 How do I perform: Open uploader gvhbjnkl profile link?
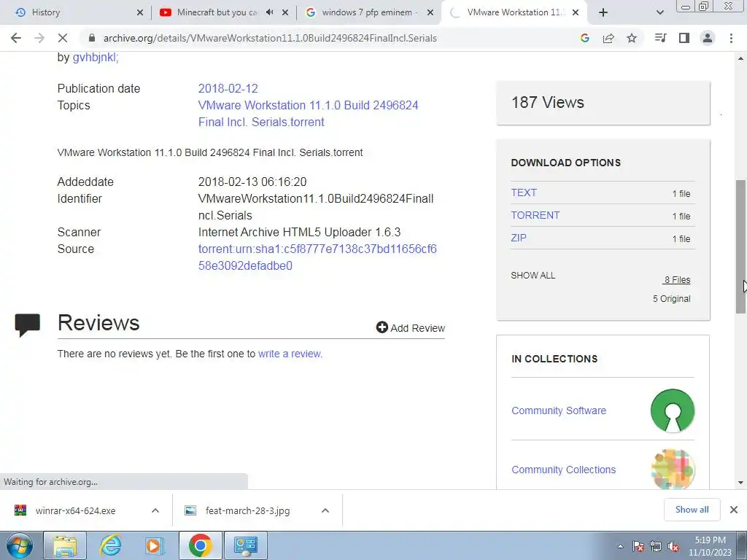tap(96, 57)
